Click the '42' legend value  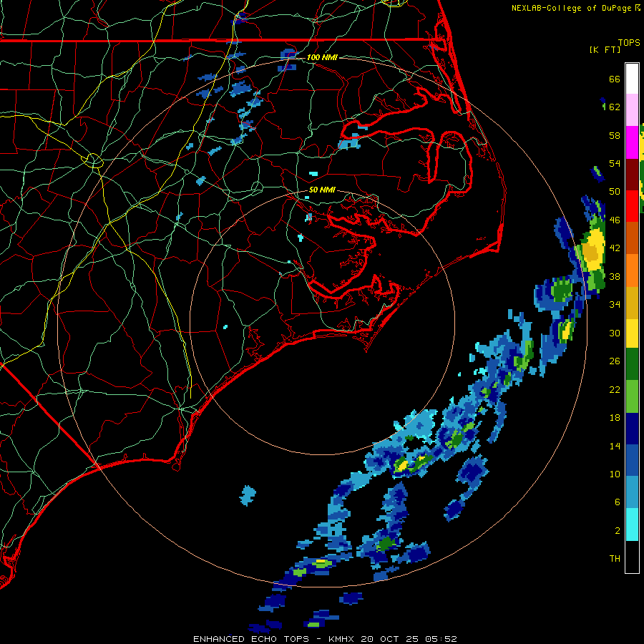click(615, 248)
